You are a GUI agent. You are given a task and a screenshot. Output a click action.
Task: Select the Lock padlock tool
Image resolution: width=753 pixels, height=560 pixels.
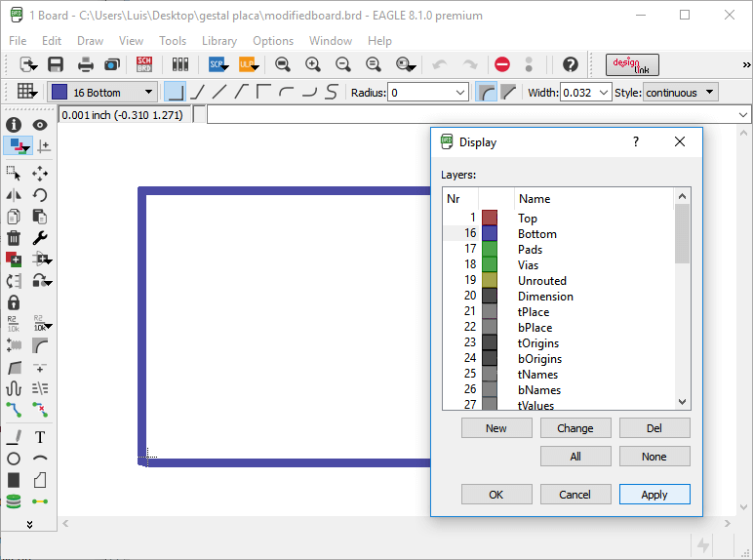point(14,302)
